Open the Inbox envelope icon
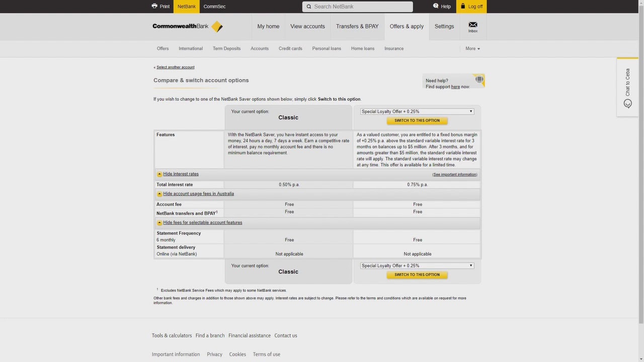 coord(473,24)
